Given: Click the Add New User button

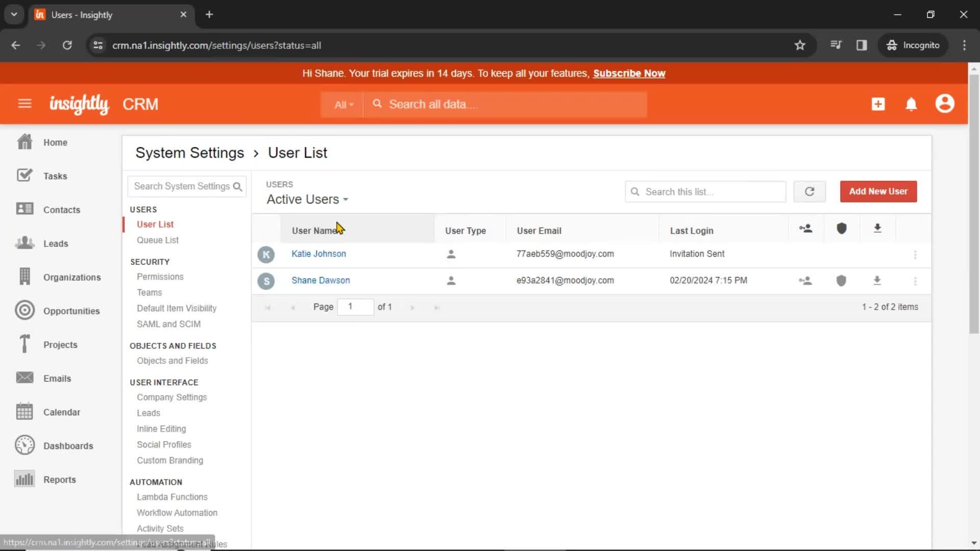Looking at the screenshot, I should click(878, 191).
